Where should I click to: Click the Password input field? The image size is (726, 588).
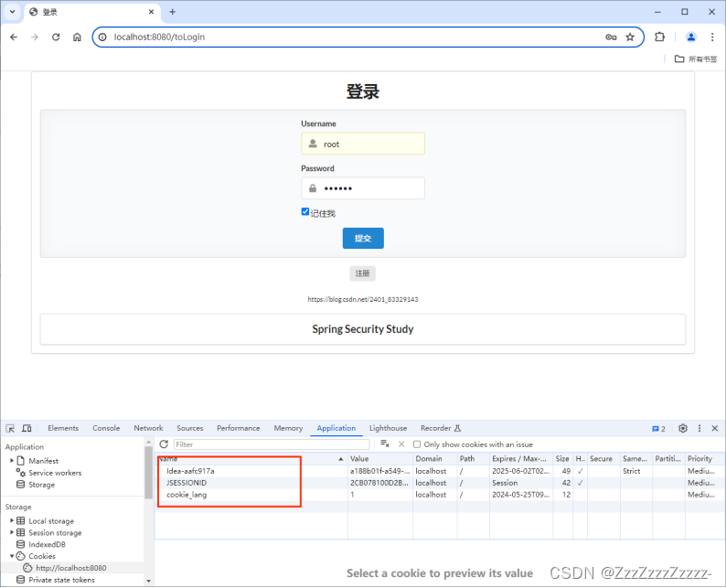point(363,188)
